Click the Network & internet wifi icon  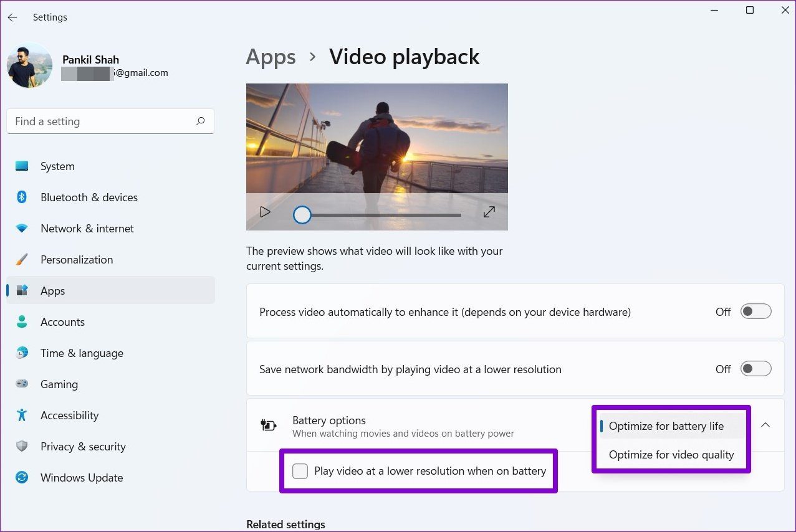coord(22,229)
